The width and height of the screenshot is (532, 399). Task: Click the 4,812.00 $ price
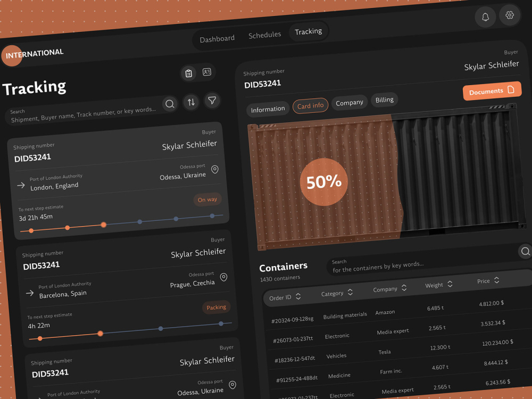tap(491, 303)
